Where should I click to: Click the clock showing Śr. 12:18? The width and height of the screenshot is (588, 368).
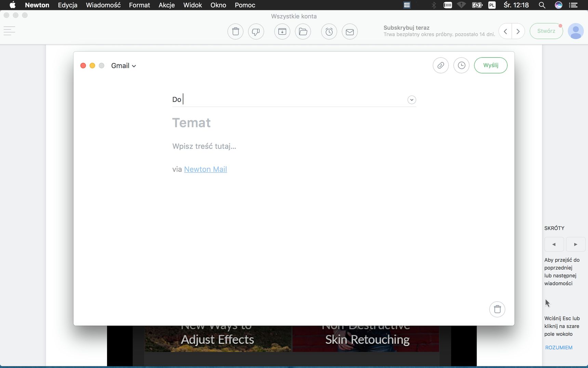click(x=516, y=5)
